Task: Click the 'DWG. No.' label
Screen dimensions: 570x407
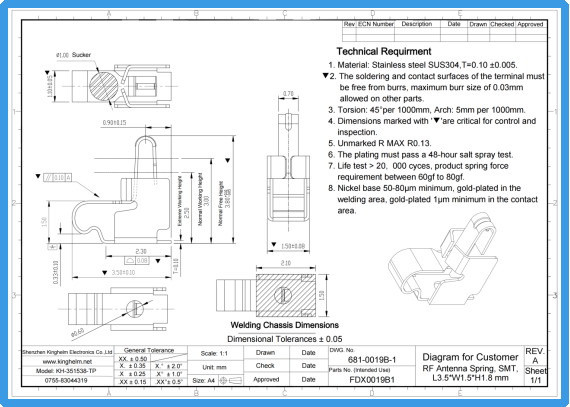Action: [x=342, y=350]
